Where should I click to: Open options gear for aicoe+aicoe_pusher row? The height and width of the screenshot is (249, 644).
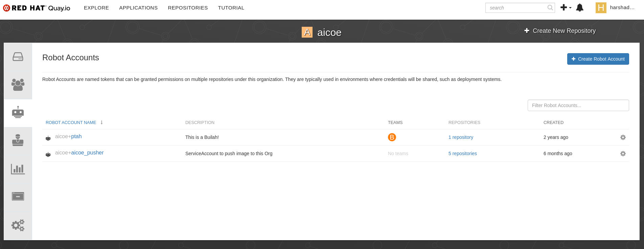(x=623, y=153)
